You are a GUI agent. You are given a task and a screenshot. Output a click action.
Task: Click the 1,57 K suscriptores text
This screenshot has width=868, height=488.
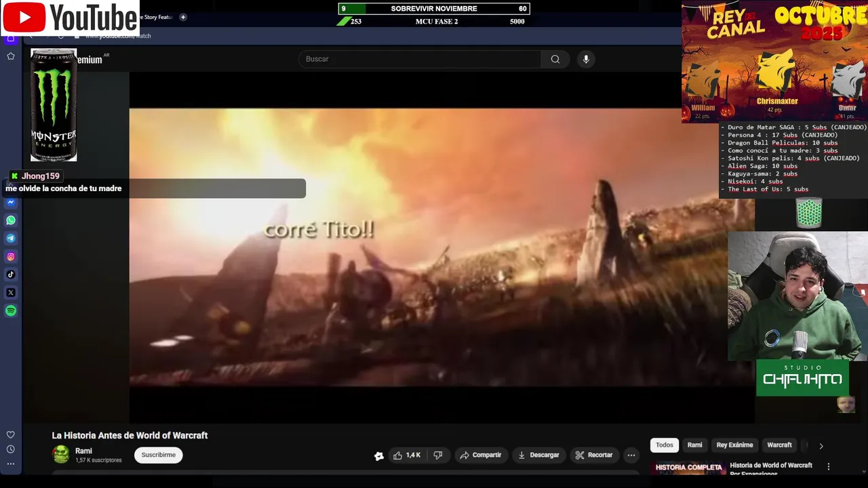click(x=98, y=460)
